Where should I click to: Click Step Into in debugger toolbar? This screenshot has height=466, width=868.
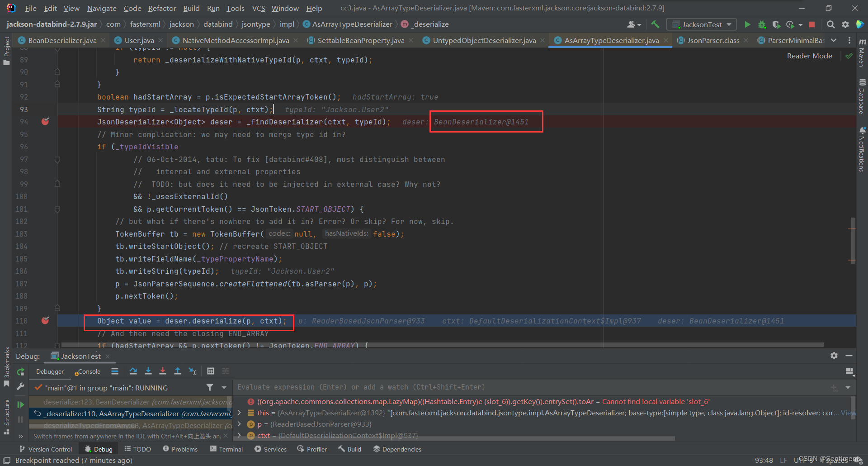[x=148, y=371]
